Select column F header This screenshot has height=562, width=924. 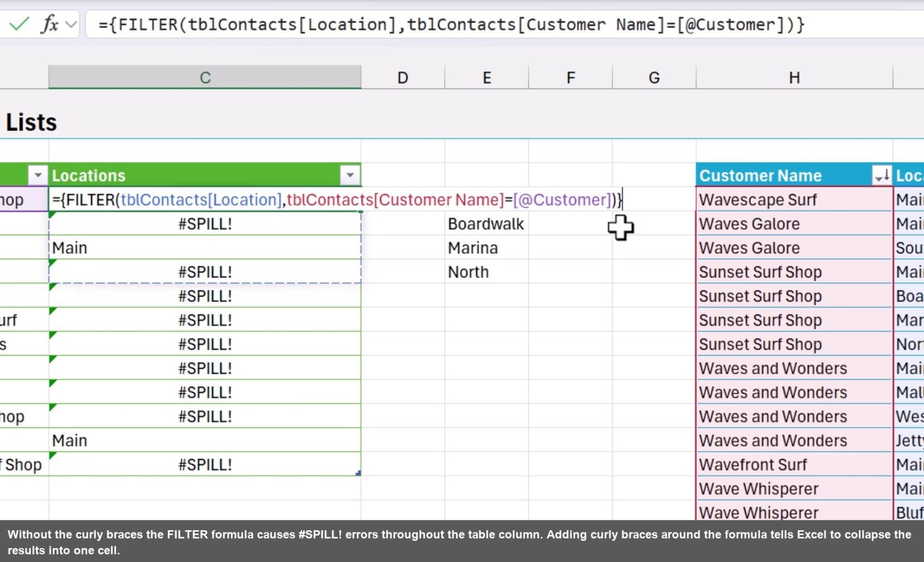pyautogui.click(x=570, y=78)
